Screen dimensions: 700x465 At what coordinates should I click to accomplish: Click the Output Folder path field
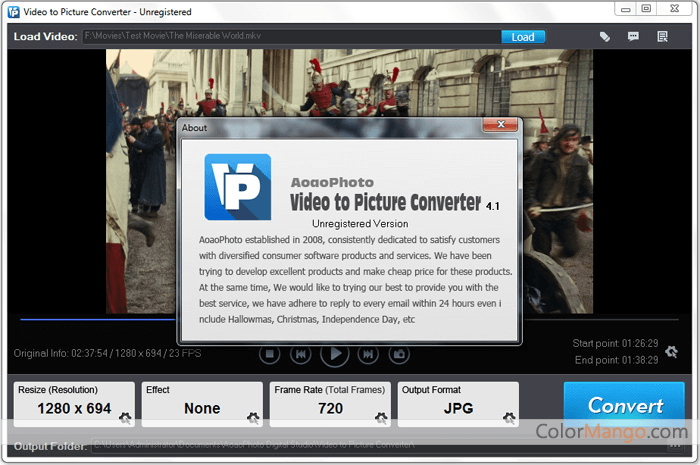click(x=300, y=446)
